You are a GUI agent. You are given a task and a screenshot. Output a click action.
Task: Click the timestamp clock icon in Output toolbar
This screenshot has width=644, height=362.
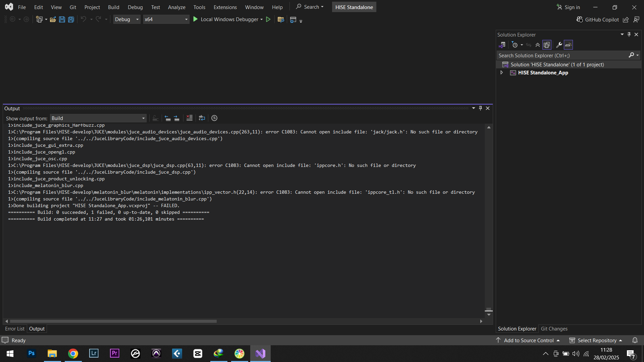point(214,118)
